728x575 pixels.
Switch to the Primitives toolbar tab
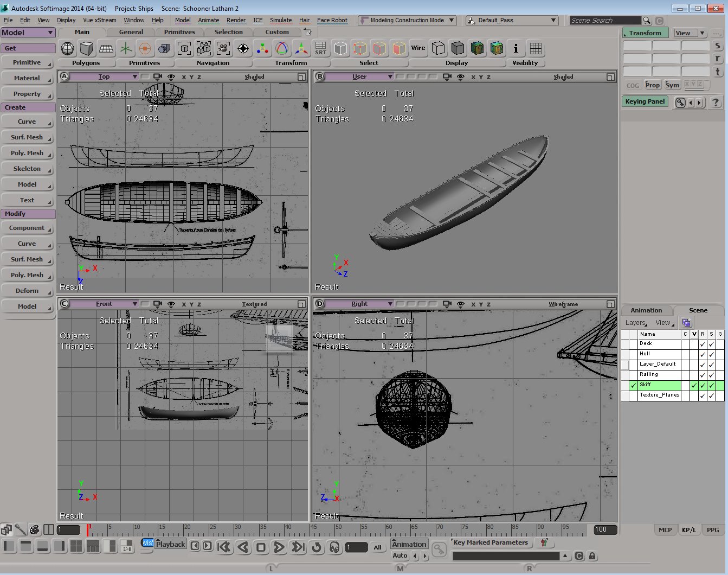pyautogui.click(x=179, y=32)
